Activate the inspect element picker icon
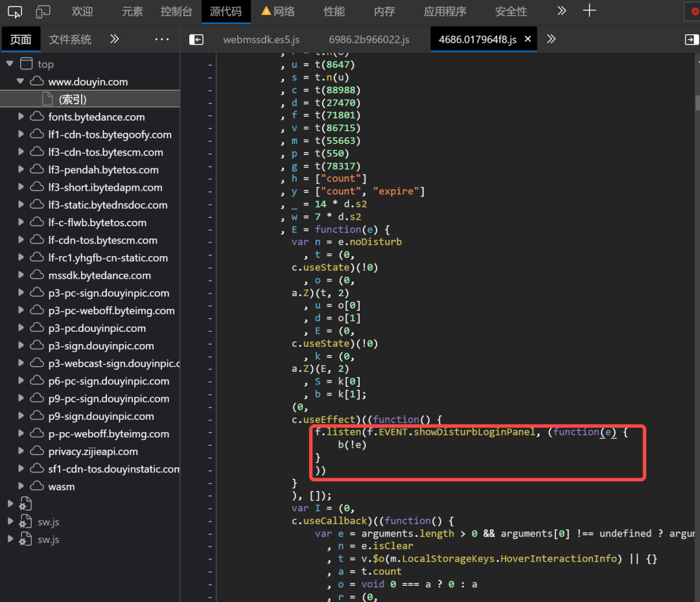This screenshot has width=700, height=602. 15,12
